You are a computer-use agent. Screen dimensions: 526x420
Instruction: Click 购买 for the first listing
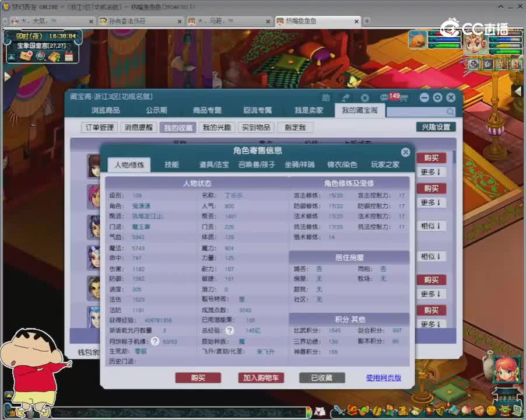pyautogui.click(x=432, y=158)
